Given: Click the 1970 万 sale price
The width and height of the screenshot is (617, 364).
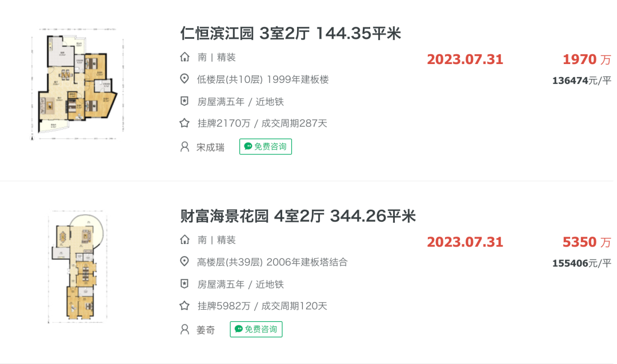Looking at the screenshot, I should click(587, 59).
